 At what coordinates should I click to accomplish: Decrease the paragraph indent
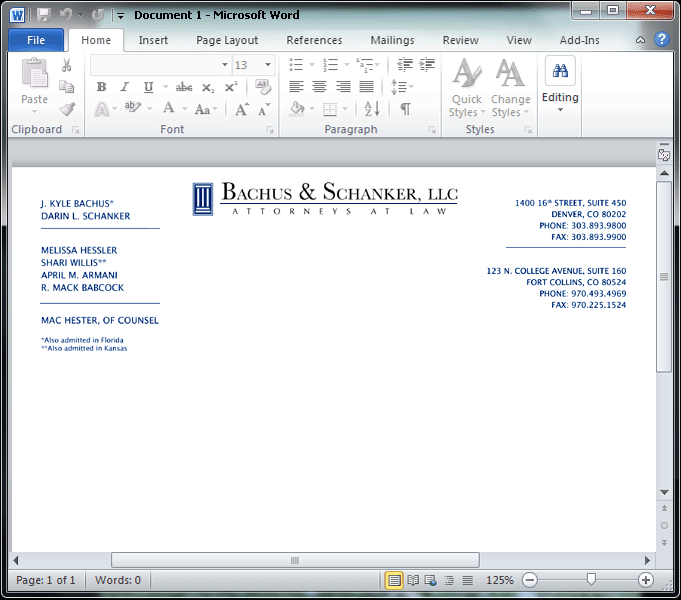(x=404, y=64)
